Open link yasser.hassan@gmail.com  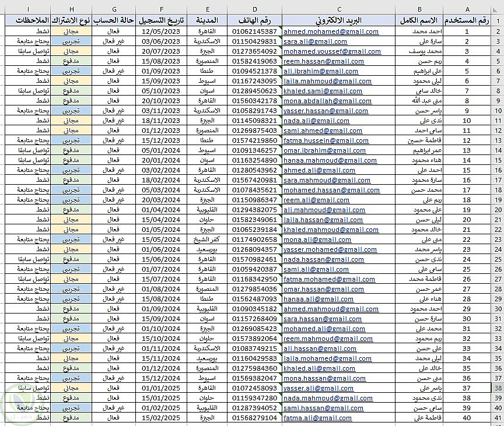(325, 111)
